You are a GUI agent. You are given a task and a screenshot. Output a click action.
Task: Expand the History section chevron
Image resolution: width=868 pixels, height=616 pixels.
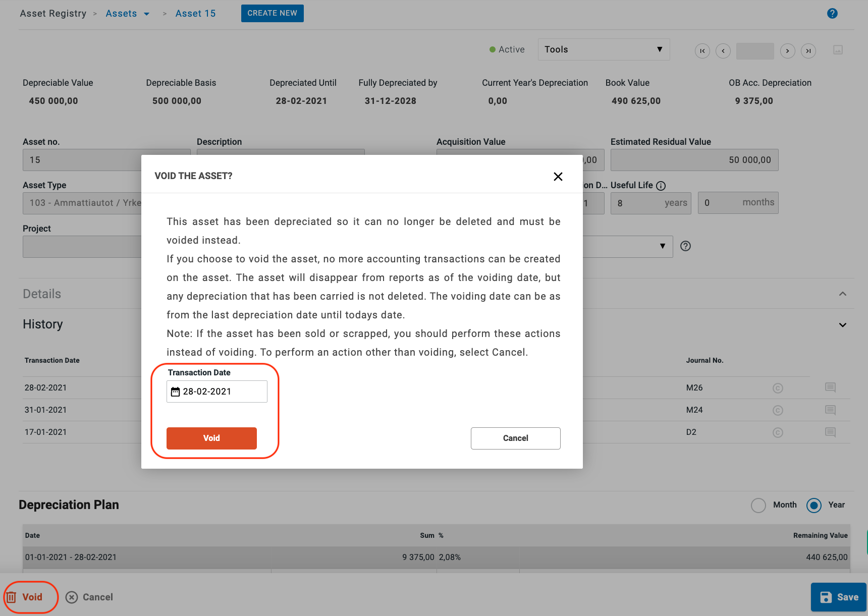point(842,325)
